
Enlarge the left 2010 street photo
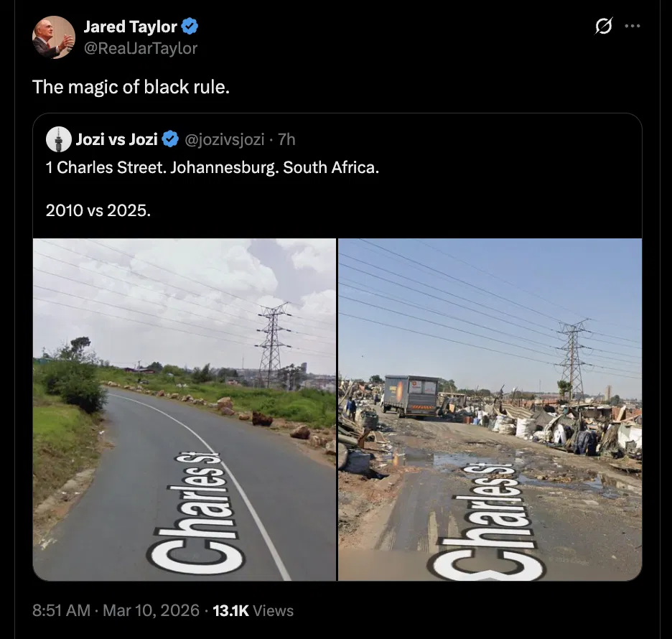tap(185, 409)
